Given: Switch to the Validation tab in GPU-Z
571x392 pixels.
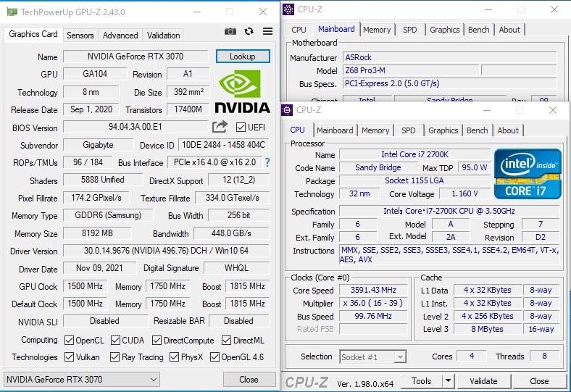Looking at the screenshot, I should (163, 36).
